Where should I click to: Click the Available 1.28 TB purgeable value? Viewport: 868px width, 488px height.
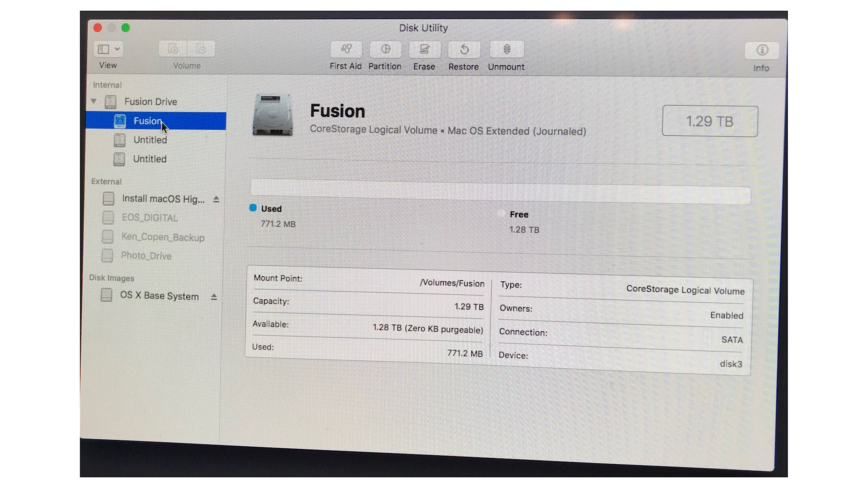pyautogui.click(x=428, y=328)
